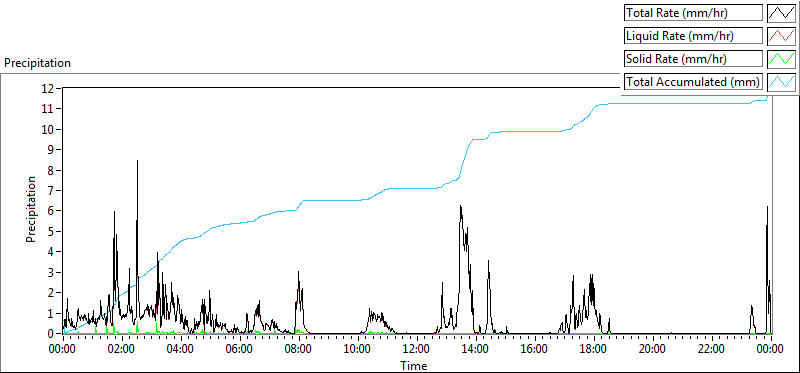Click the 22:00 time tick label
Viewport: 800px width, 373px height.
(711, 350)
